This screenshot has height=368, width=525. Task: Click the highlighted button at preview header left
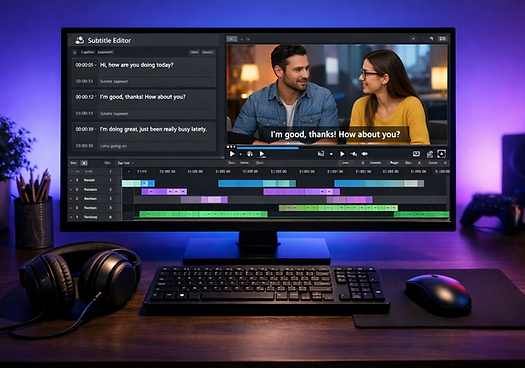click(x=232, y=39)
